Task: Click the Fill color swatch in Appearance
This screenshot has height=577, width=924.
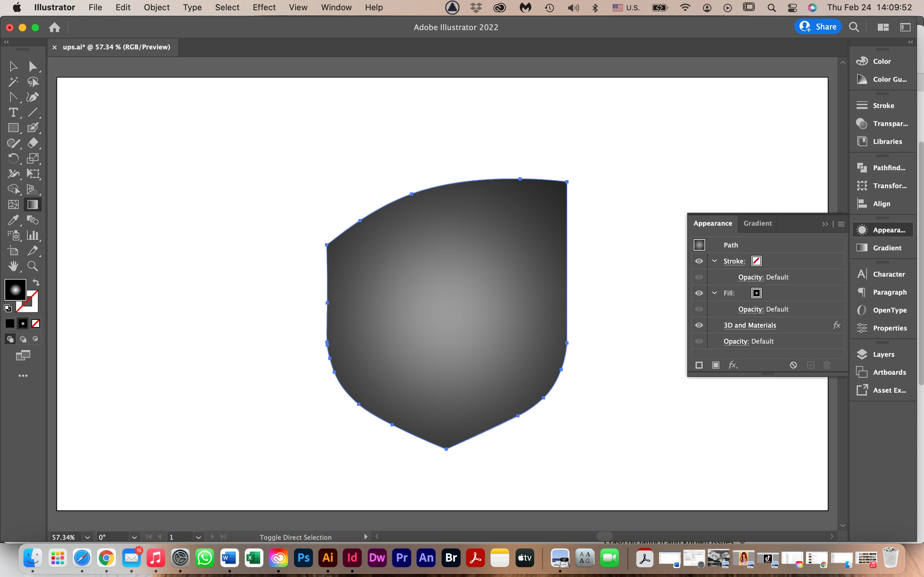Action: coord(756,293)
